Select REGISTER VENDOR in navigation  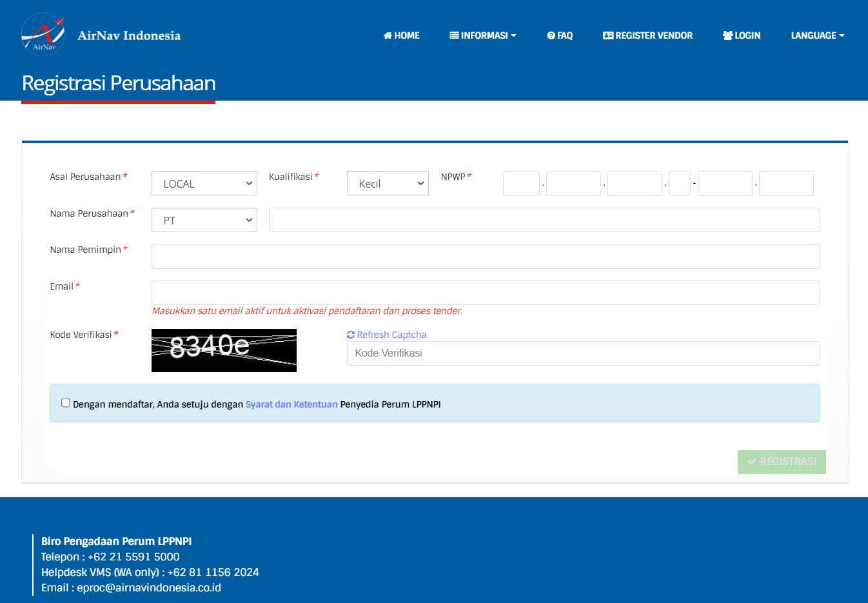pyautogui.click(x=647, y=35)
